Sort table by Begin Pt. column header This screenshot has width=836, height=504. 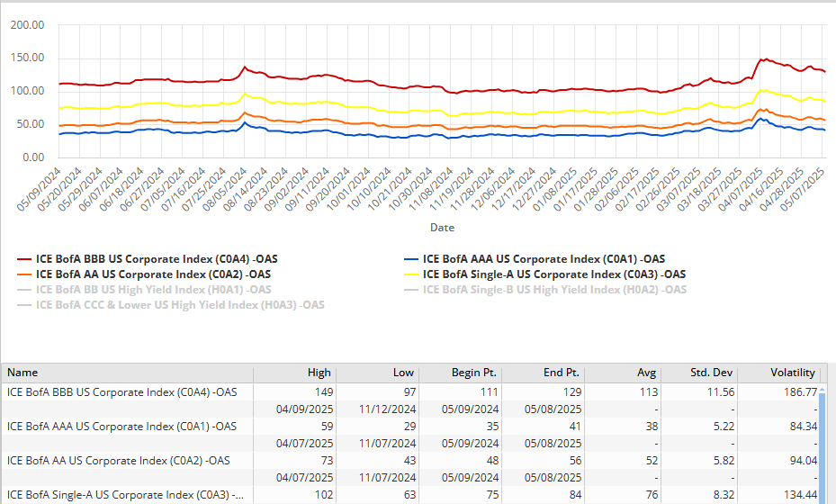tap(460, 373)
